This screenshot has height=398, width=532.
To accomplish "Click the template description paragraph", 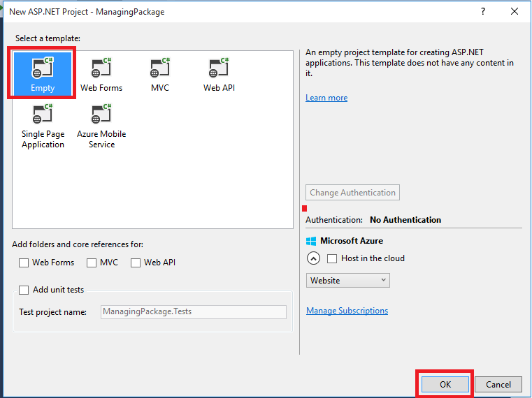I will click(410, 63).
